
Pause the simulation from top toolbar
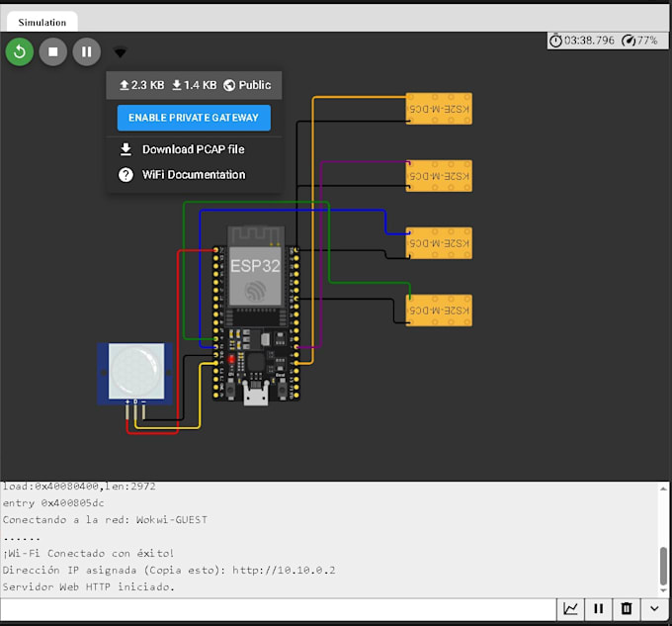pos(87,51)
